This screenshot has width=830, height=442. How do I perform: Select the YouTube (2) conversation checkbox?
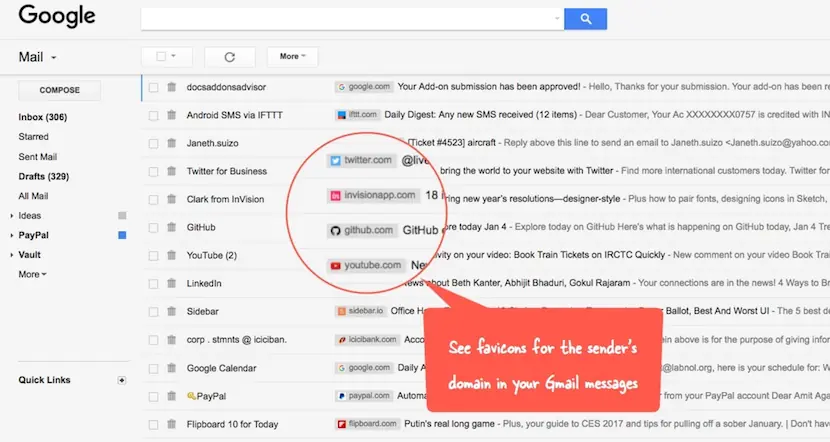coord(154,256)
